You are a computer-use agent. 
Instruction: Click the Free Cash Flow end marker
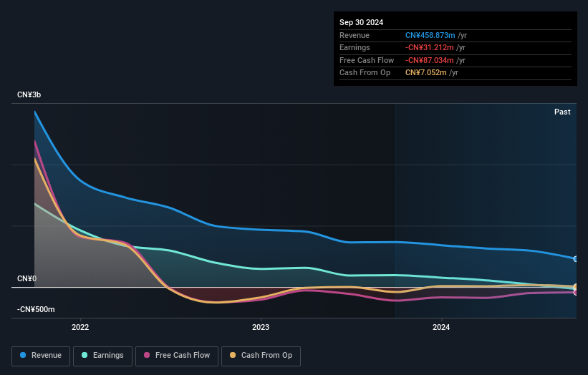pyautogui.click(x=575, y=292)
